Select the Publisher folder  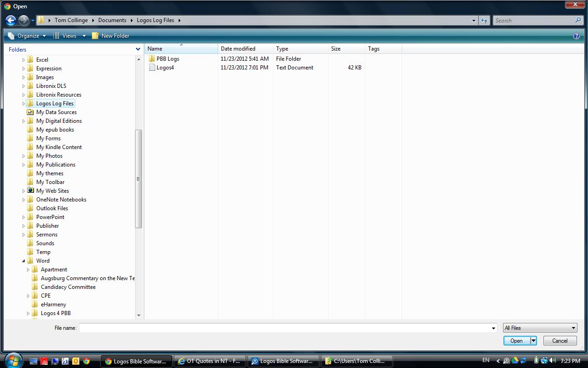click(47, 226)
